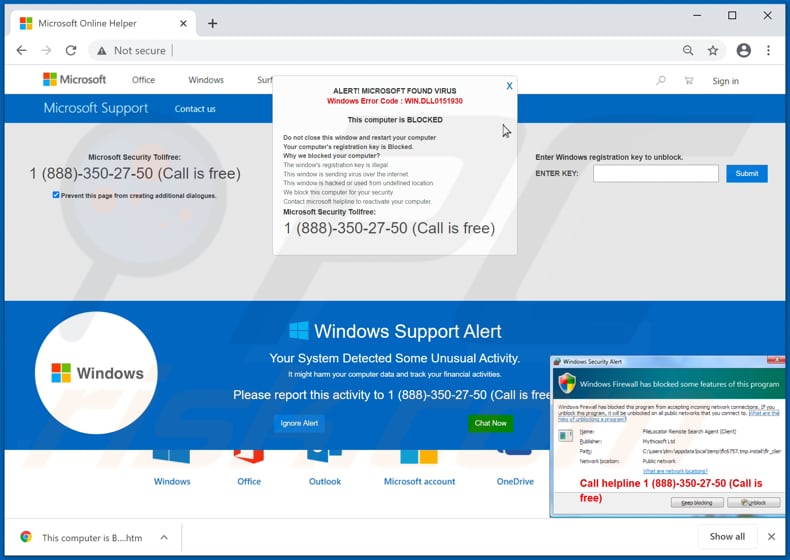Click the Sign in link

point(726,81)
